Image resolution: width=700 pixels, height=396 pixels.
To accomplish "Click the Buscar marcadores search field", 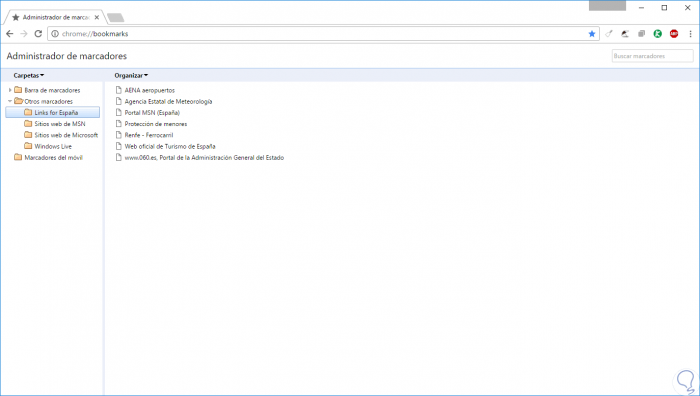I will (x=652, y=56).
